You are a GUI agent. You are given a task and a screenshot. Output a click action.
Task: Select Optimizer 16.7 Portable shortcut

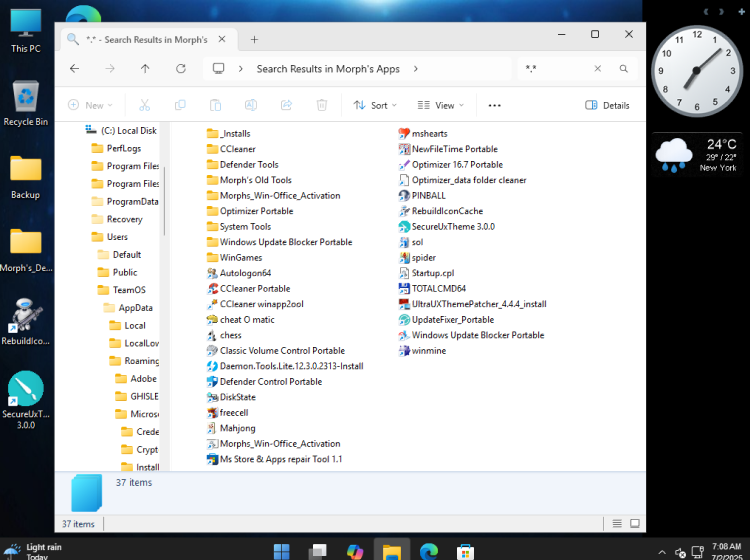[x=451, y=165]
